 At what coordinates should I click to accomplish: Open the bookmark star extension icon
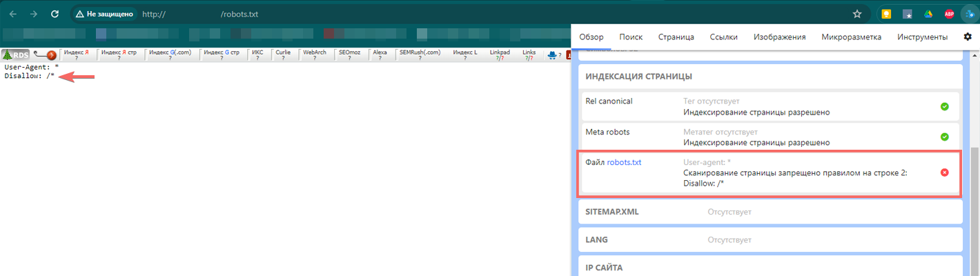point(907,14)
